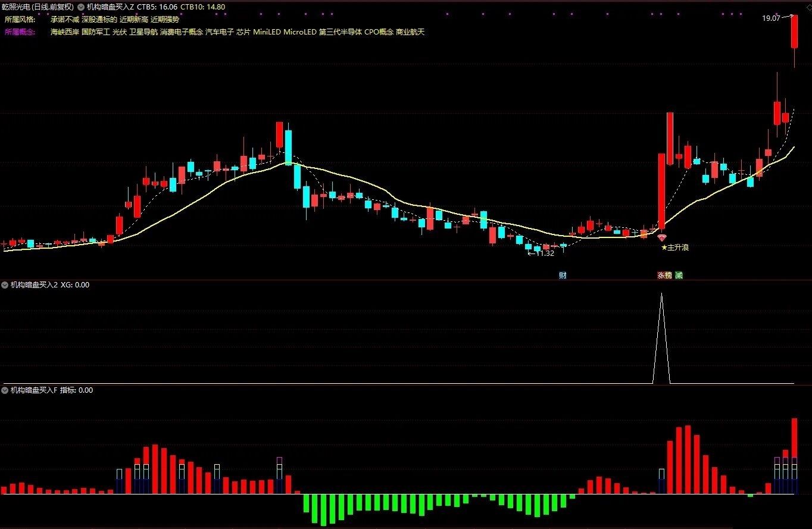The height and width of the screenshot is (529, 812).
Task: Open the 消费电子概念 concept tag
Action: [182, 32]
